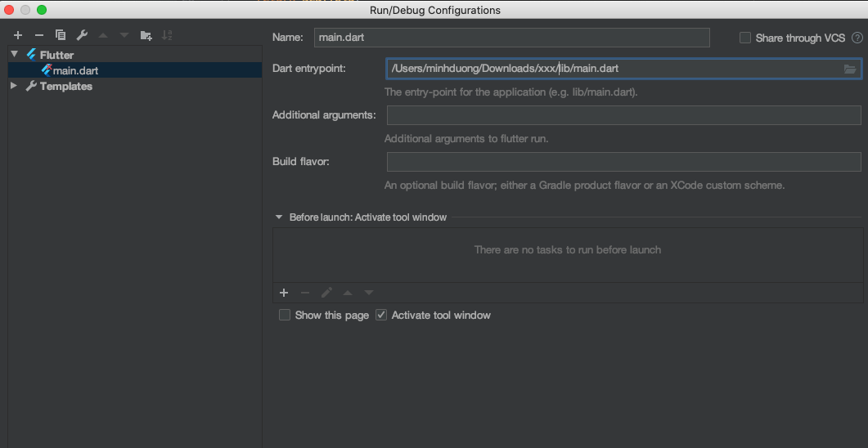
Task: Copy the selected configuration
Action: point(61,35)
